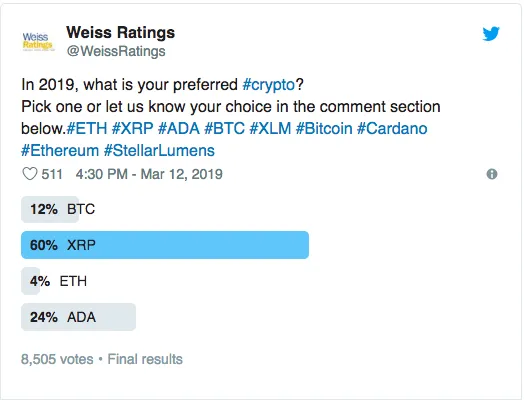Viewport: 524px width, 400px height.
Task: Click the Weiss Ratings avatar image
Action: 37,41
